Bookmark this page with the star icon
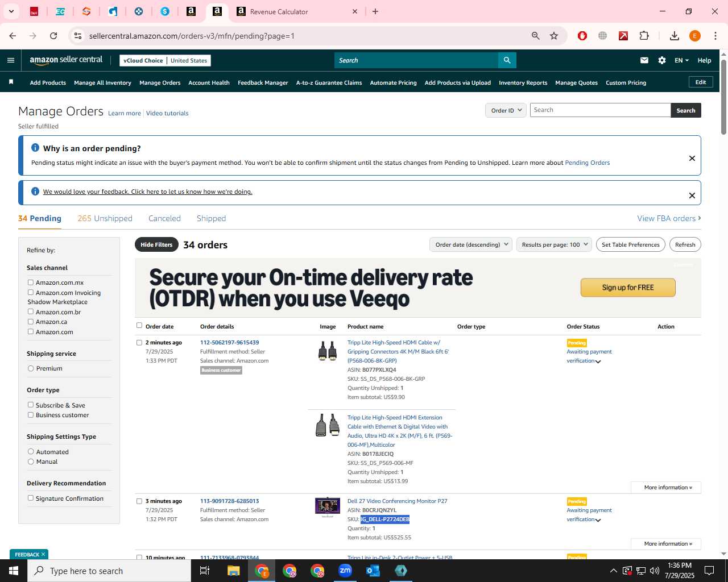The width and height of the screenshot is (728, 582). pyautogui.click(x=554, y=36)
